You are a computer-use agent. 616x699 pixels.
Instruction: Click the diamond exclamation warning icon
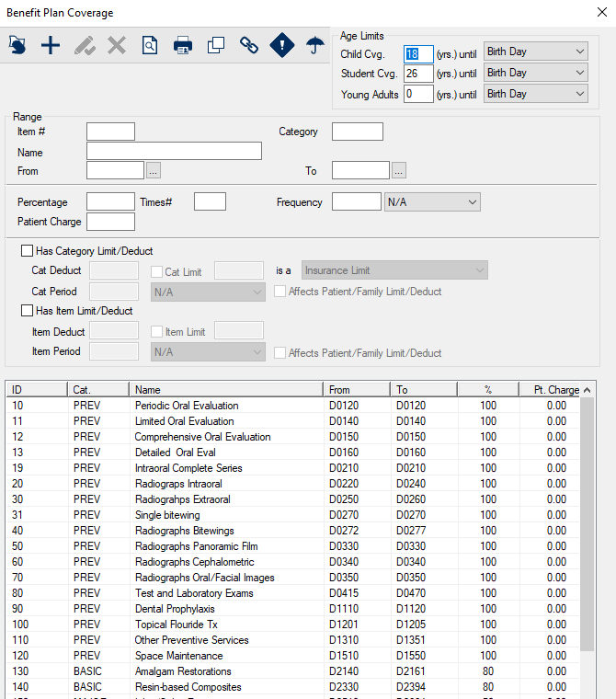[x=282, y=45]
